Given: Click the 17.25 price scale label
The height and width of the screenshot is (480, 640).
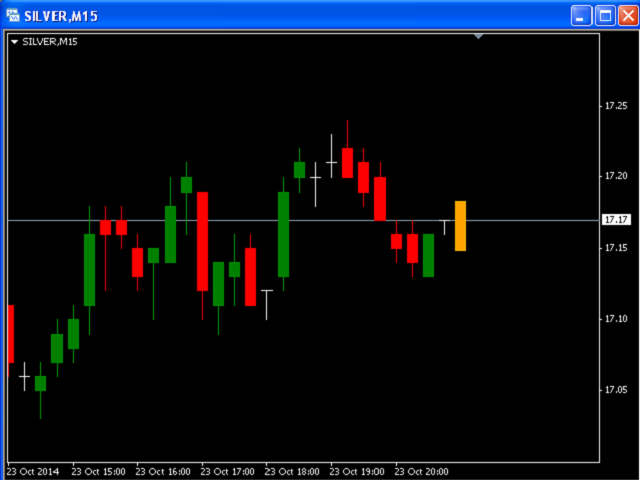Looking at the screenshot, I should click(x=616, y=106).
